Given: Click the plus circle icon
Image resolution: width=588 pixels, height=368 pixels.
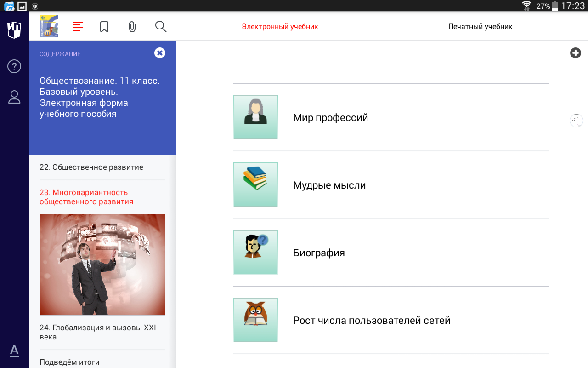Looking at the screenshot, I should click(x=576, y=53).
